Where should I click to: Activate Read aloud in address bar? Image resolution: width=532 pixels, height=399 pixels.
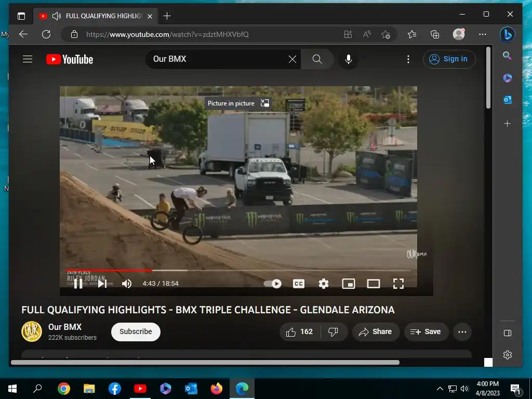(x=367, y=34)
